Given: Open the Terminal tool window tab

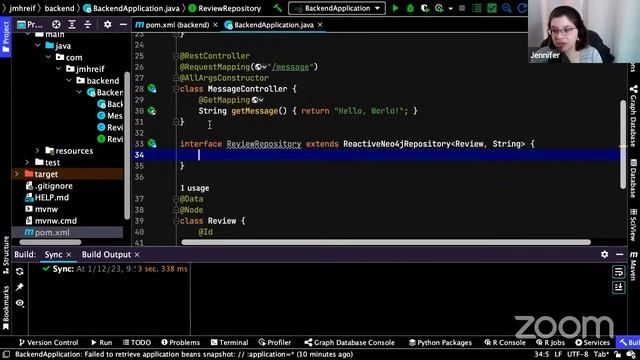Looking at the screenshot, I should [229, 342].
